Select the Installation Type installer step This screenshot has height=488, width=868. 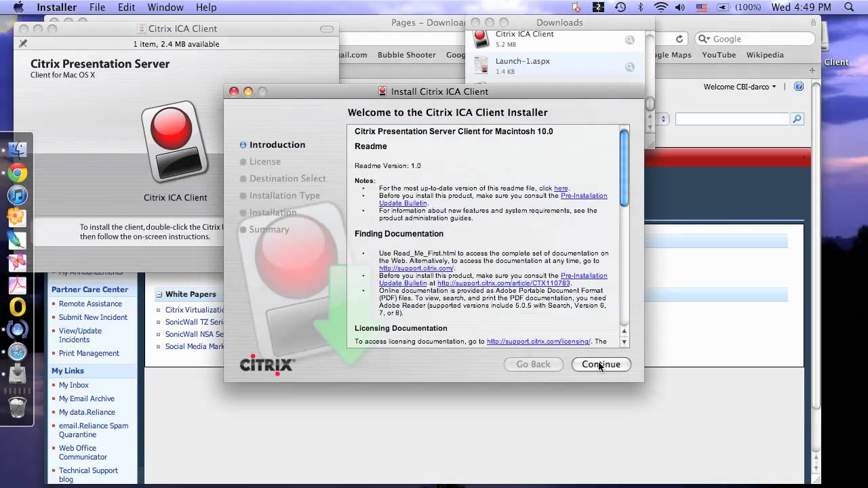pyautogui.click(x=284, y=195)
